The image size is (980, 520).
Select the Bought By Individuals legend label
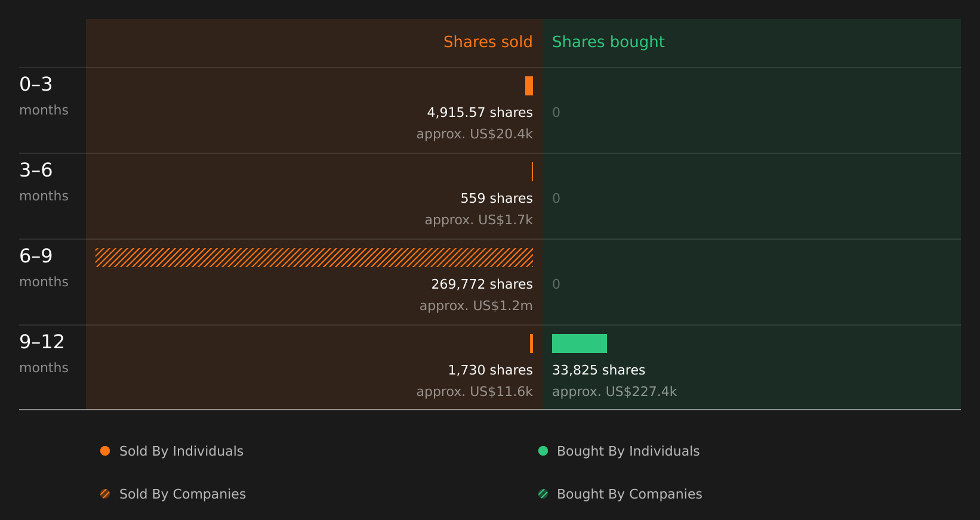(x=628, y=451)
